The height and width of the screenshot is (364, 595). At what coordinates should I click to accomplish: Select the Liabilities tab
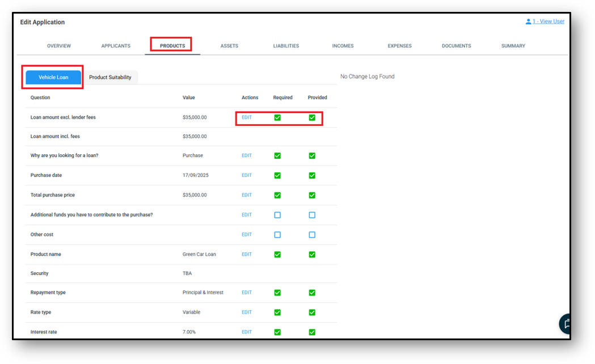point(286,46)
